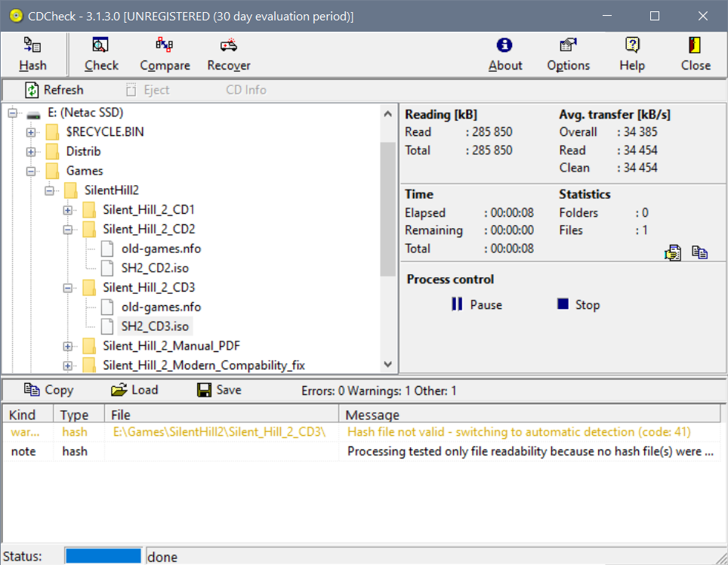Sort log by File column

222,415
